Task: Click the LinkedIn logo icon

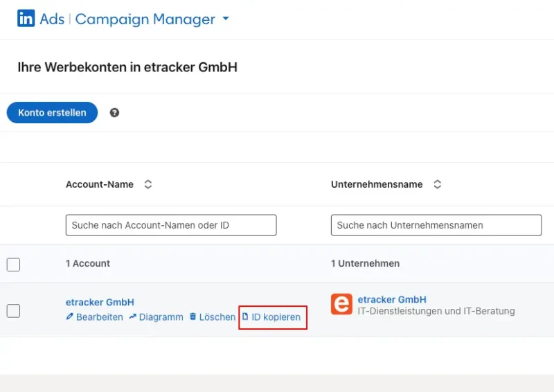Action: click(x=26, y=19)
